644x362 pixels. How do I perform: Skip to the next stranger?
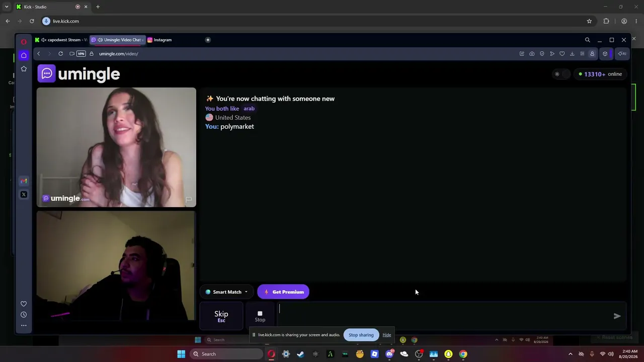[x=221, y=316]
